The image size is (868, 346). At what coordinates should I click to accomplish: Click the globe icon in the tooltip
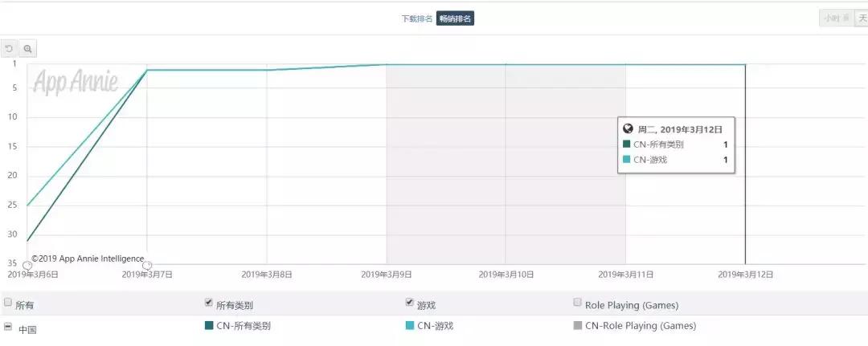click(x=628, y=128)
